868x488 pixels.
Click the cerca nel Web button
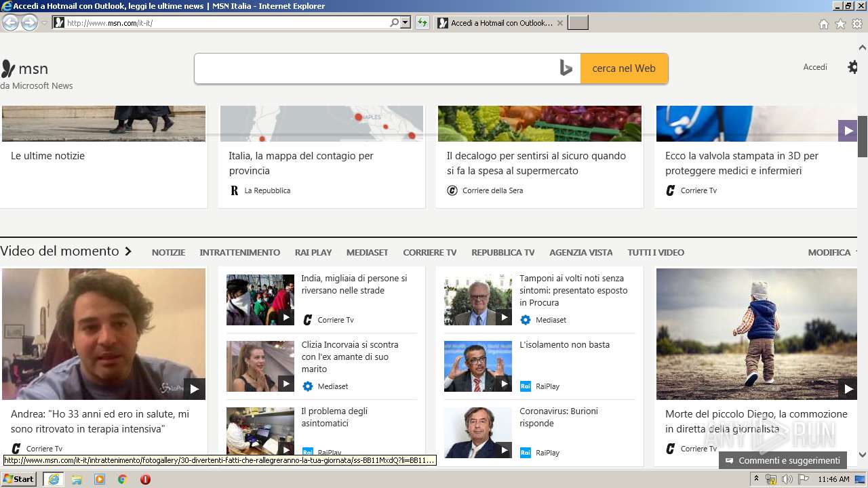[624, 68]
